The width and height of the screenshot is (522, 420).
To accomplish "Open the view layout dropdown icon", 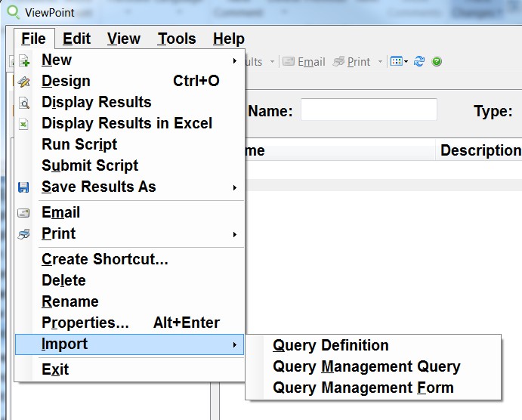I will pyautogui.click(x=399, y=62).
